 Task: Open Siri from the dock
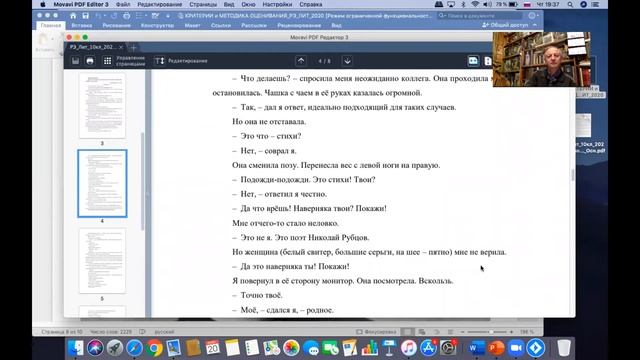click(x=95, y=348)
